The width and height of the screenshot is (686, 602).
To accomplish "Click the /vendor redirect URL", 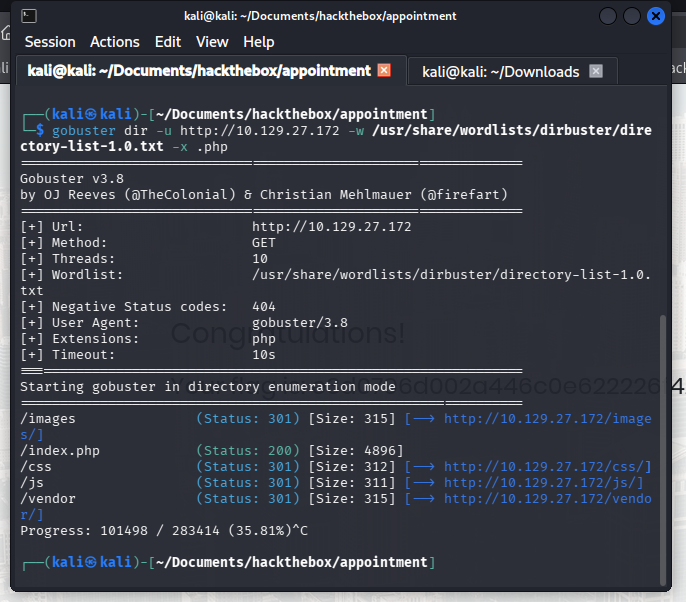I will click(547, 499).
